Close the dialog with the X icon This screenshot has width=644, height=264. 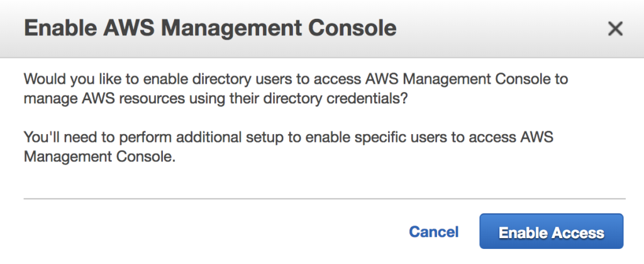tap(615, 28)
